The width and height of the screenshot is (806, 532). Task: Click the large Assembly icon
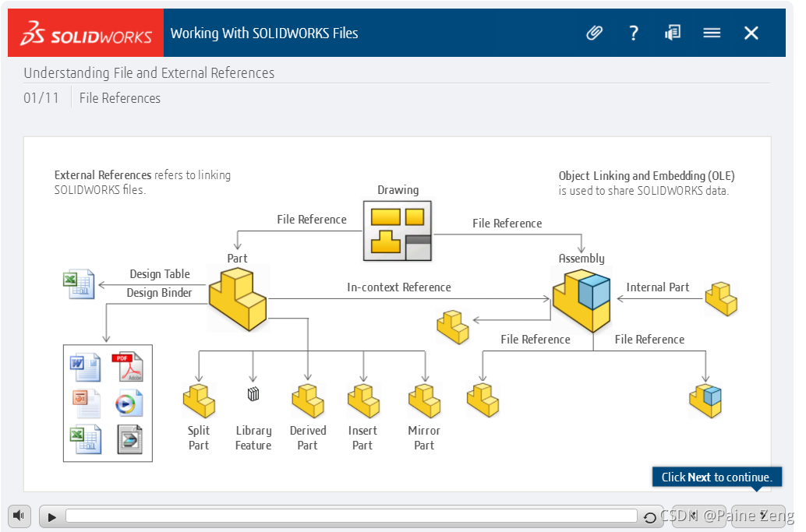(x=582, y=301)
